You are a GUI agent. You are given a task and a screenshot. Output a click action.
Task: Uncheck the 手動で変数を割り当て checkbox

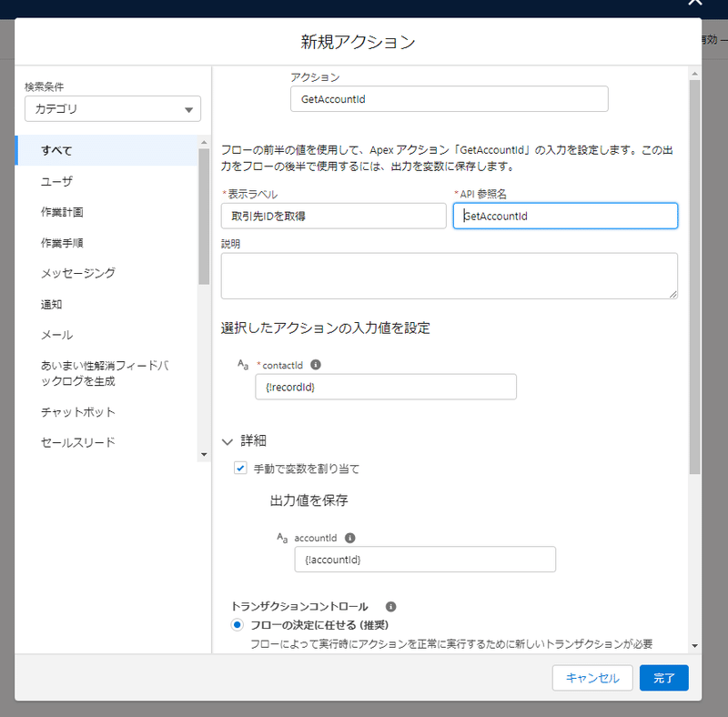click(240, 468)
